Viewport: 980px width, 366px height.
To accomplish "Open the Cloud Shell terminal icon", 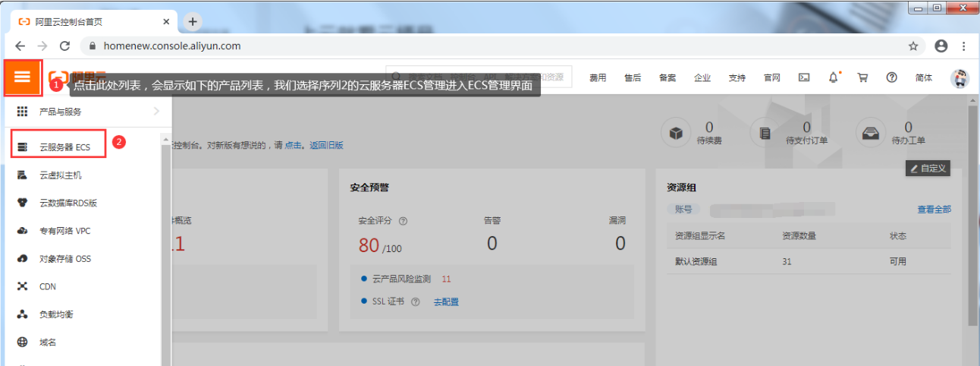I will click(x=804, y=77).
